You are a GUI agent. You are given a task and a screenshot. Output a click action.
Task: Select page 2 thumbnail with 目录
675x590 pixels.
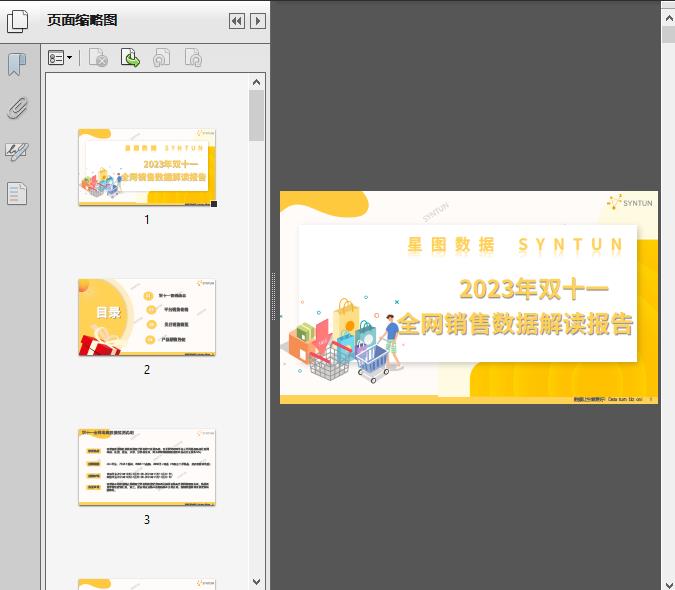point(147,317)
